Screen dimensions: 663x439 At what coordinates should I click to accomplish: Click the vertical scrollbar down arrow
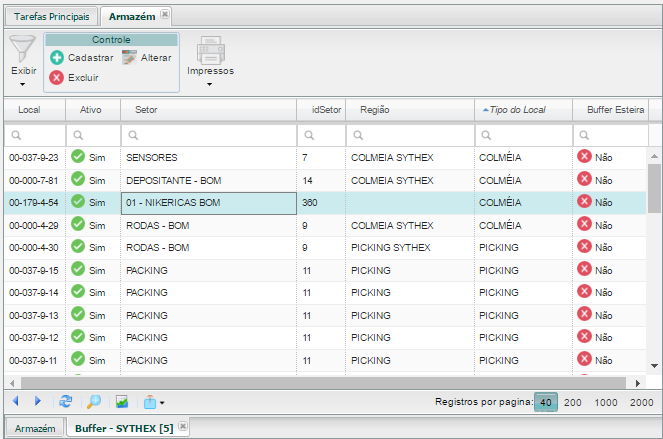(654, 366)
